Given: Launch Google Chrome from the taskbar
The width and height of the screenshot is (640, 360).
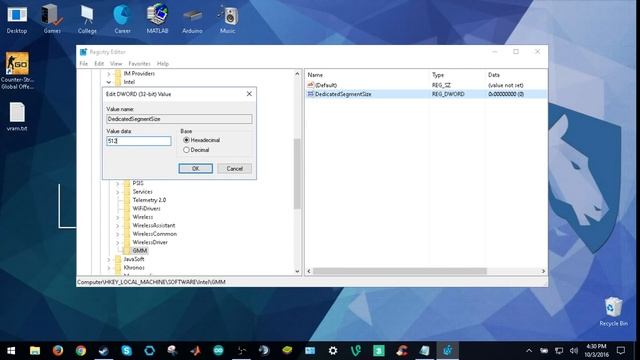Looking at the screenshot, I should [80, 351].
